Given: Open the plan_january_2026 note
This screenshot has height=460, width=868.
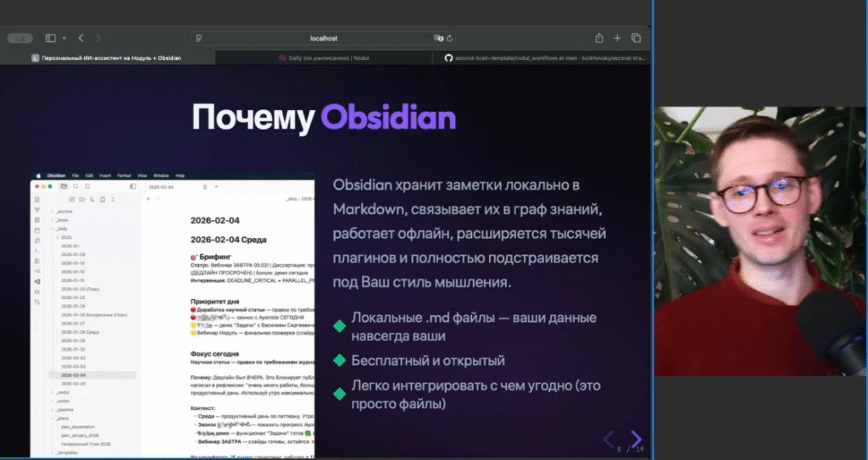Looking at the screenshot, I should [x=80, y=435].
